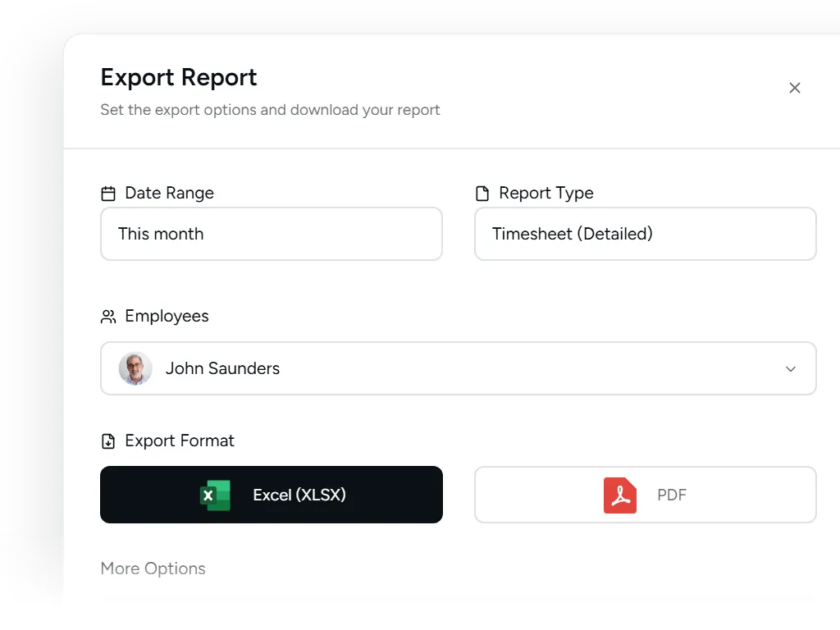Image resolution: width=840 pixels, height=630 pixels.
Task: Close the Export Report dialog
Action: coord(794,88)
